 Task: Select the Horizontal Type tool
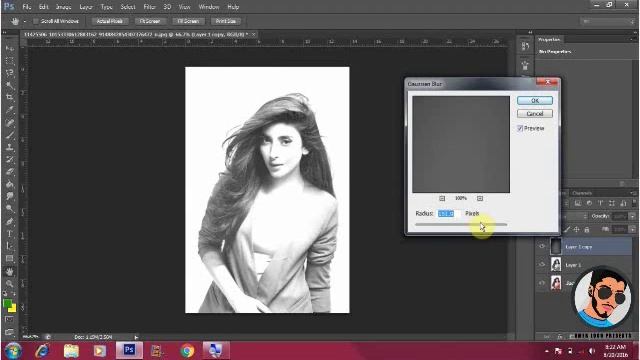pyautogui.click(x=10, y=234)
